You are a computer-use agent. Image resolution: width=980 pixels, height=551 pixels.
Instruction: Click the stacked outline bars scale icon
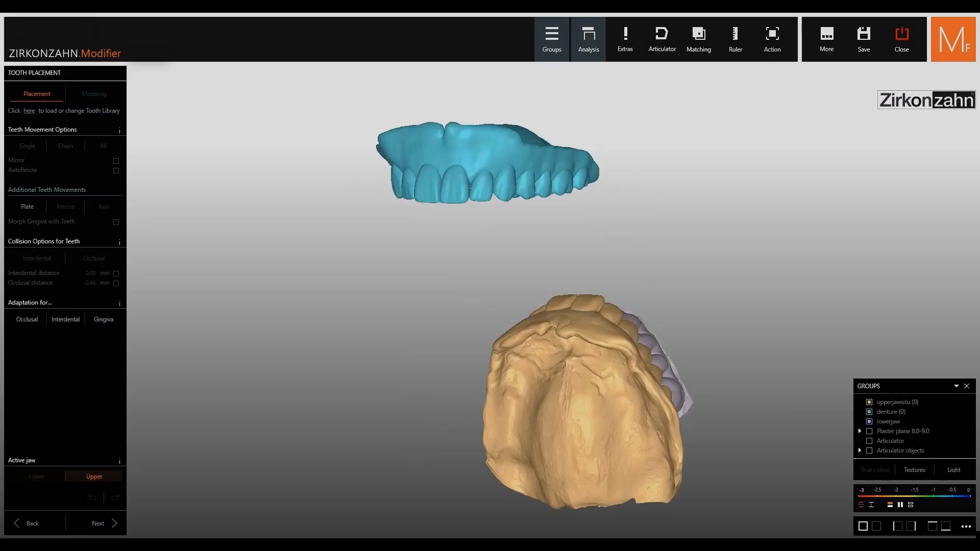[911, 505]
